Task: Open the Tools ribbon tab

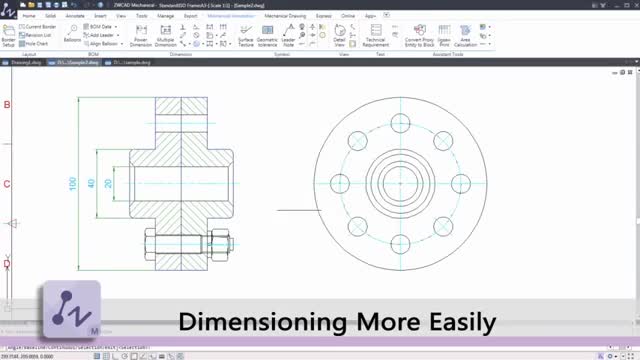Action: point(142,16)
